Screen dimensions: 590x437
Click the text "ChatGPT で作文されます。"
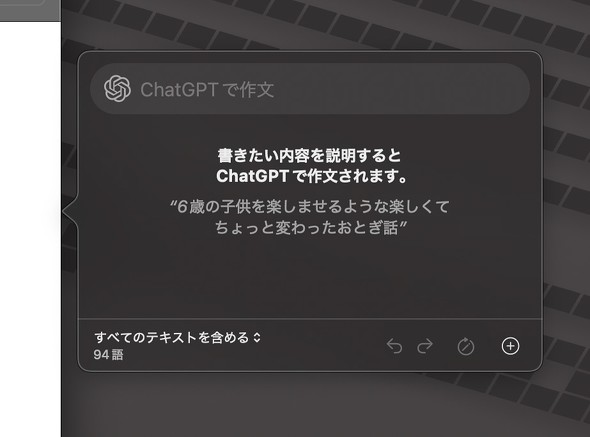click(x=312, y=176)
